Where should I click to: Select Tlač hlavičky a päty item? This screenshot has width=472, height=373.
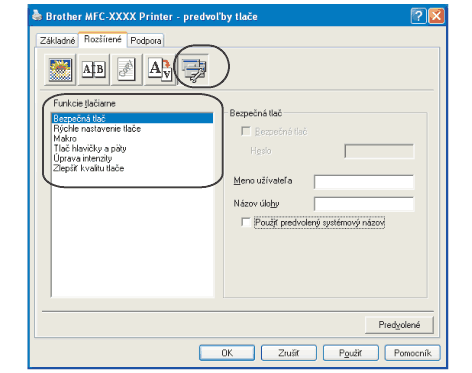(x=90, y=148)
